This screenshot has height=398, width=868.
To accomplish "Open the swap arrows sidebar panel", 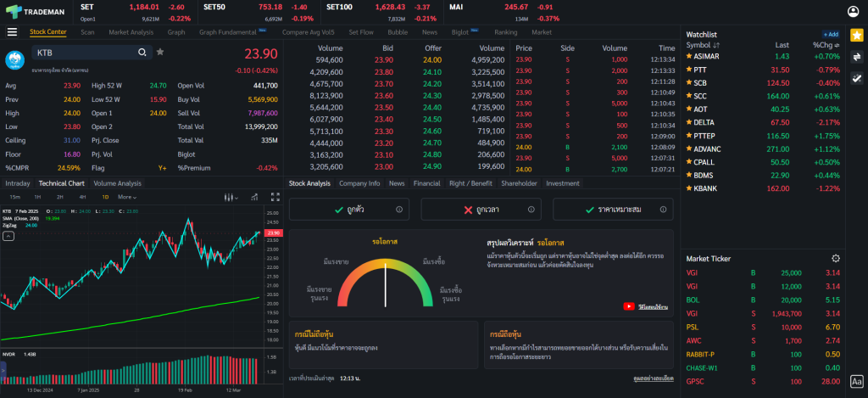I will (x=856, y=57).
